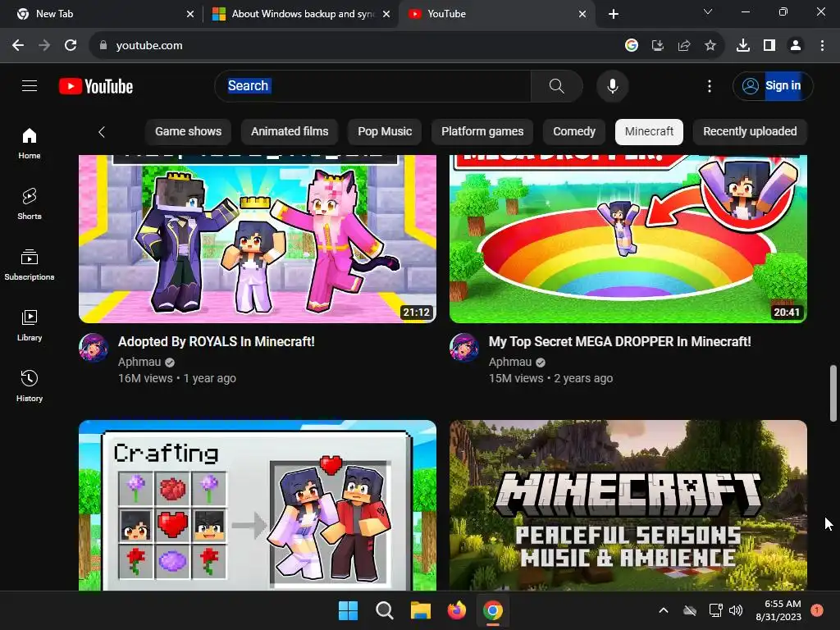
Task: Select the Game shows chip
Action: 188,132
